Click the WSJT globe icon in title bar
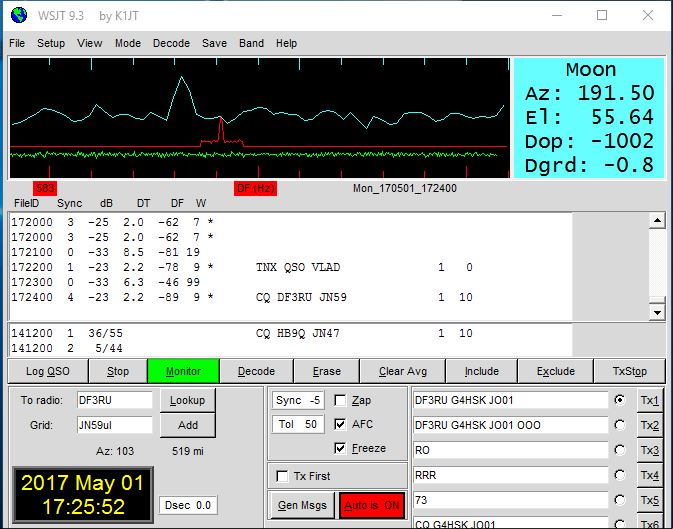 click(19, 16)
